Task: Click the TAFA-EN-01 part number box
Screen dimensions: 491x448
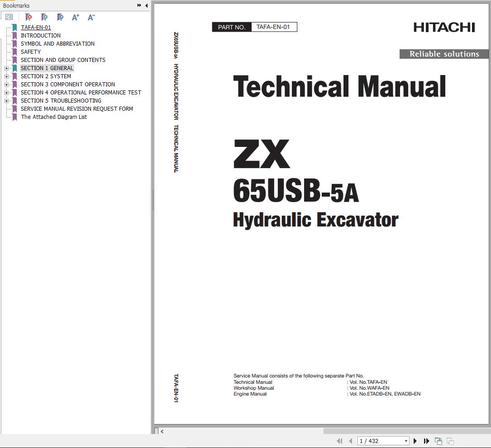Action: tap(273, 27)
